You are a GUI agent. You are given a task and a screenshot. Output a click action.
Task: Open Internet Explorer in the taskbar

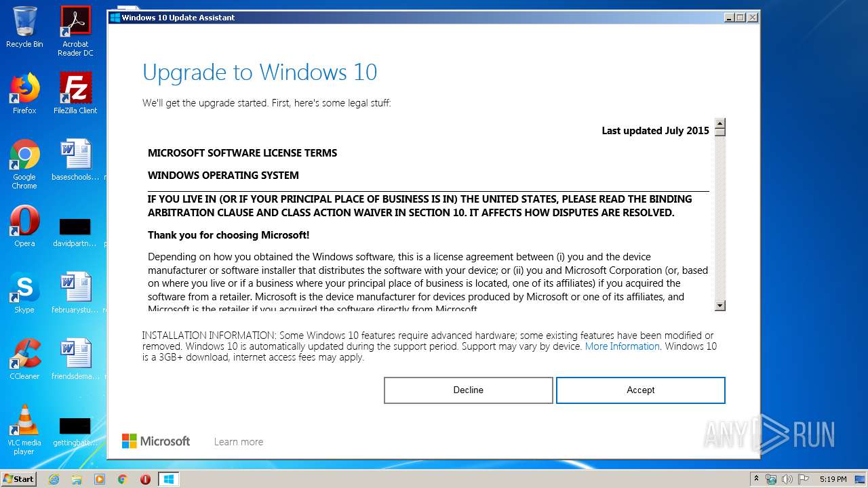pos(54,479)
